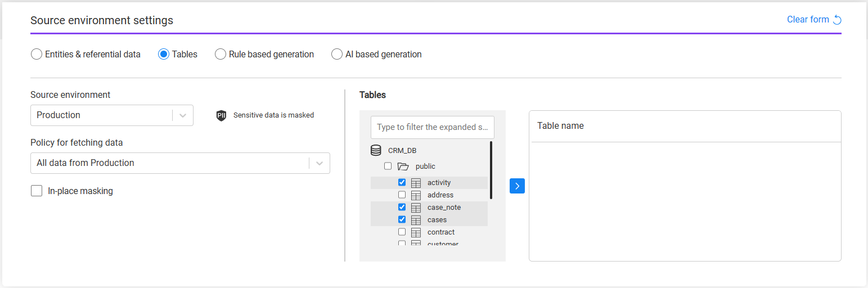Image resolution: width=868 pixels, height=288 pixels.
Task: Click the activity table icon
Action: coord(416,183)
